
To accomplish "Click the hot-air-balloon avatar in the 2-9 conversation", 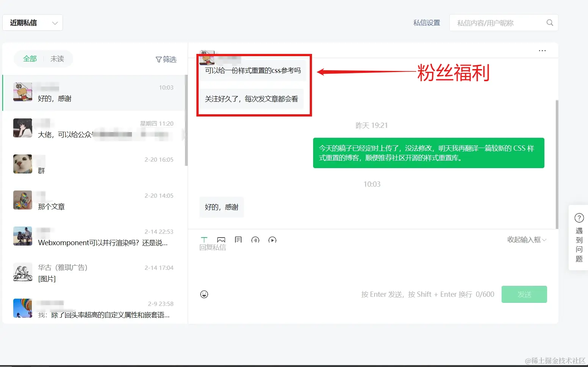I will click(23, 308).
